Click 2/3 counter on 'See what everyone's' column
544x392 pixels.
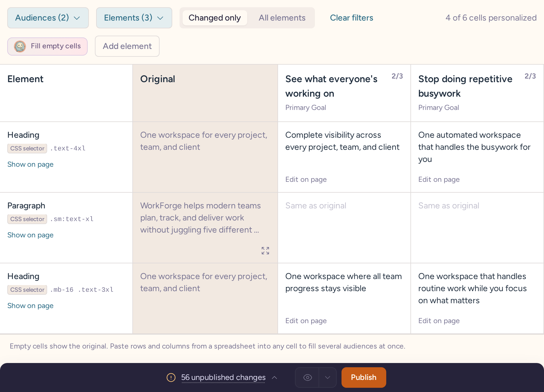click(x=397, y=76)
